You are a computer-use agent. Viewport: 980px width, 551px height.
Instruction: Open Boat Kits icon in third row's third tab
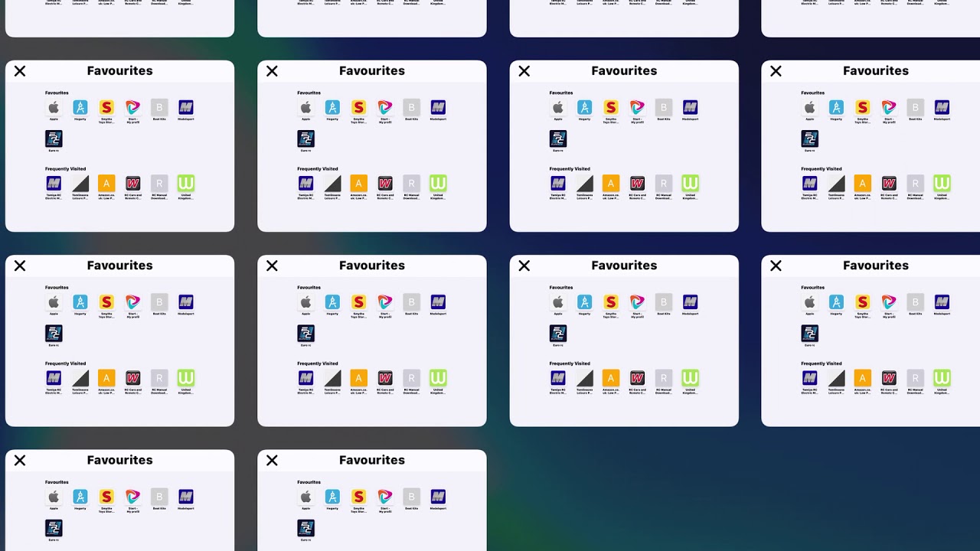[x=664, y=302]
